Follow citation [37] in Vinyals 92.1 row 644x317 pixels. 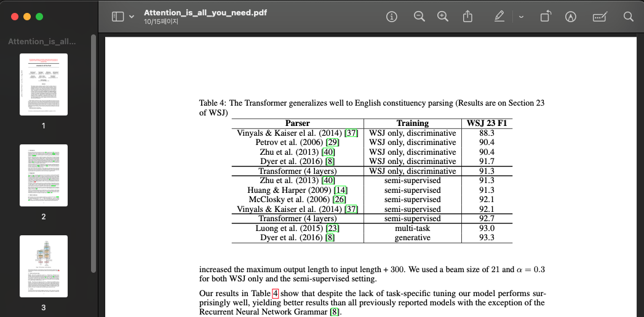pyautogui.click(x=352, y=209)
